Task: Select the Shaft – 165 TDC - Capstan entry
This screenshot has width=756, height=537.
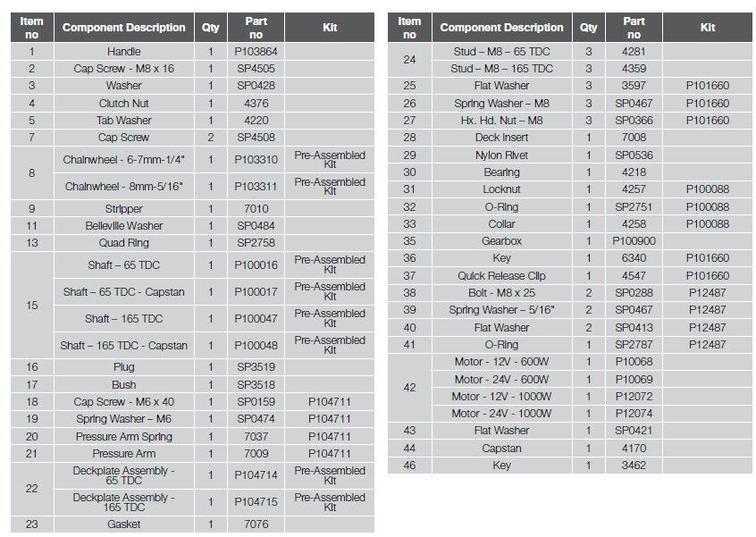Action: pyautogui.click(x=124, y=345)
